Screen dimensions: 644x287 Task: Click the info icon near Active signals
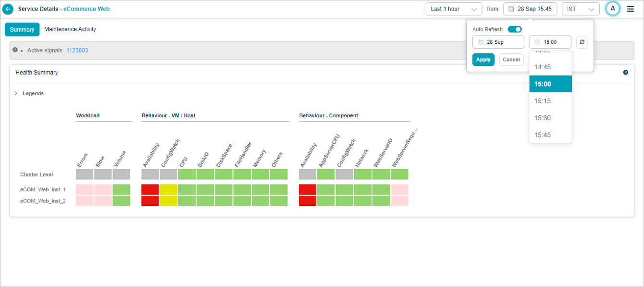click(x=15, y=50)
